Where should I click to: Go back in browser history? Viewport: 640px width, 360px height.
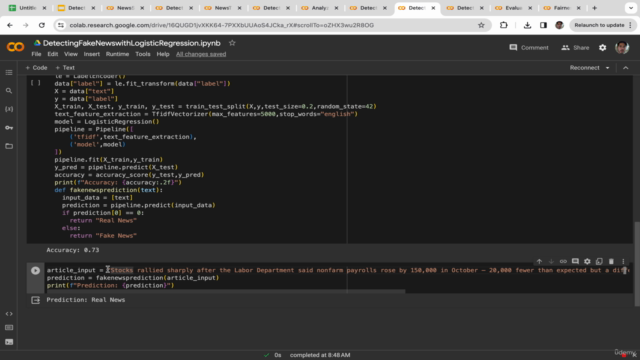coord(10,25)
